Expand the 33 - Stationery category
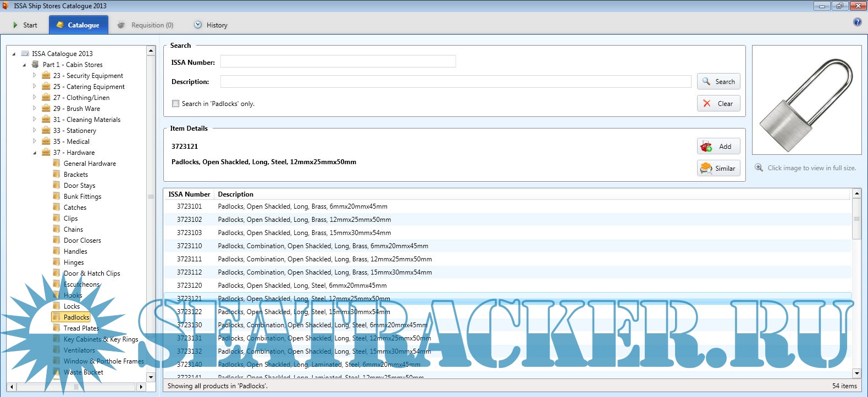This screenshot has height=397, width=868. coord(34,130)
